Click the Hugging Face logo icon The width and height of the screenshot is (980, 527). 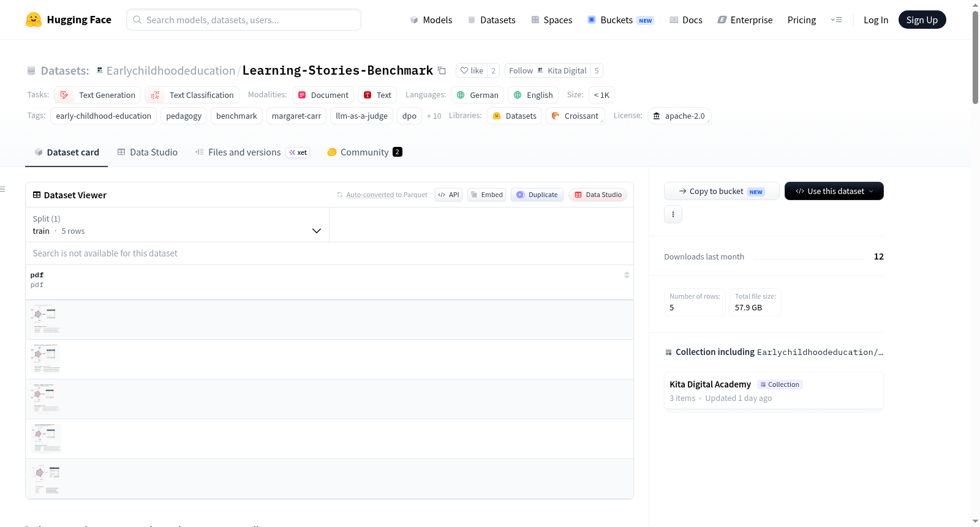tap(34, 20)
